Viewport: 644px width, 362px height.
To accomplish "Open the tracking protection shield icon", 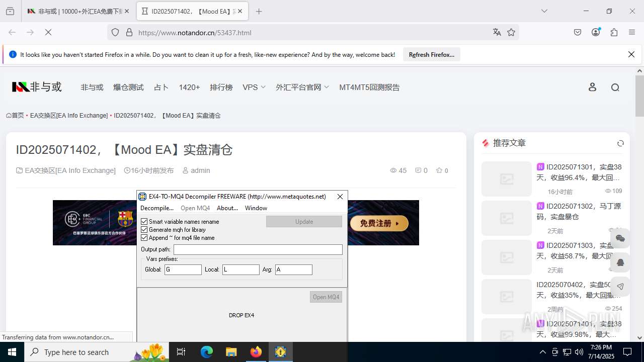I will click(115, 32).
